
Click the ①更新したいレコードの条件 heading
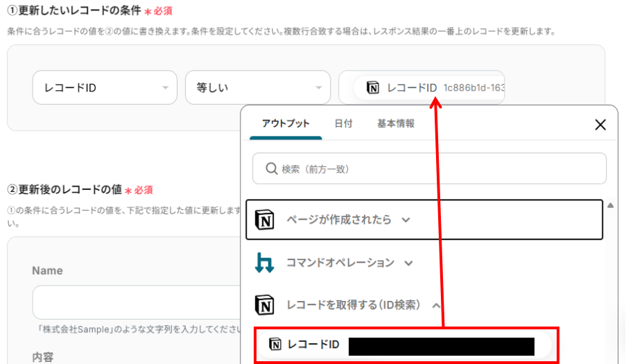74,11
